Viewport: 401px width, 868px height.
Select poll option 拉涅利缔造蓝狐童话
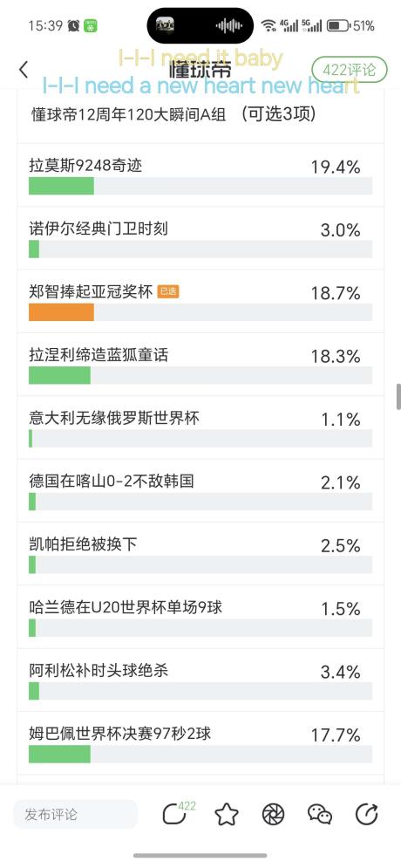coord(200,365)
